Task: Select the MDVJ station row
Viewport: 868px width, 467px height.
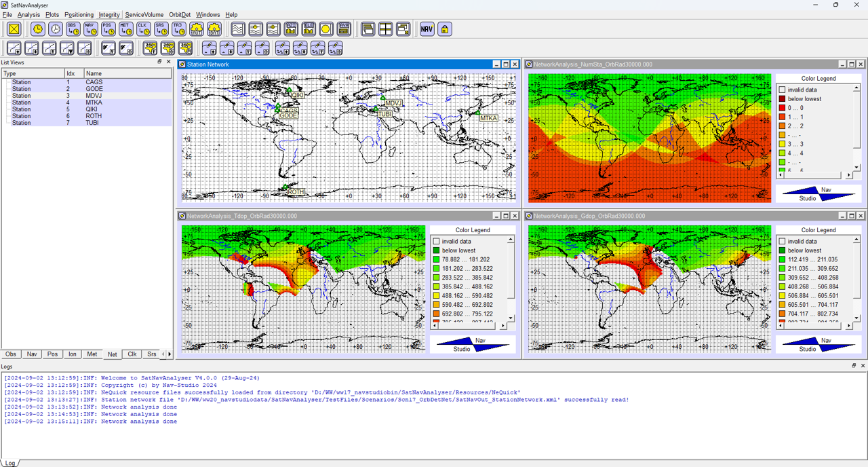Action: tap(94, 96)
